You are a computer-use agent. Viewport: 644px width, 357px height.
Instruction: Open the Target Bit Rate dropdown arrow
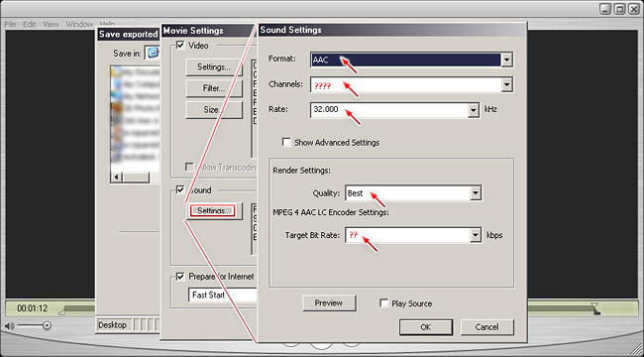tap(476, 235)
